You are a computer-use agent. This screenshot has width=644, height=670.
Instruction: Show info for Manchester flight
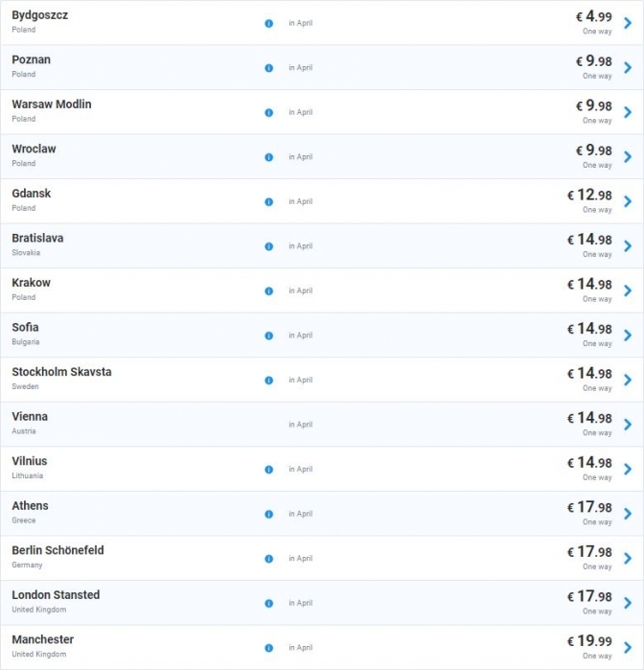pyautogui.click(x=268, y=648)
